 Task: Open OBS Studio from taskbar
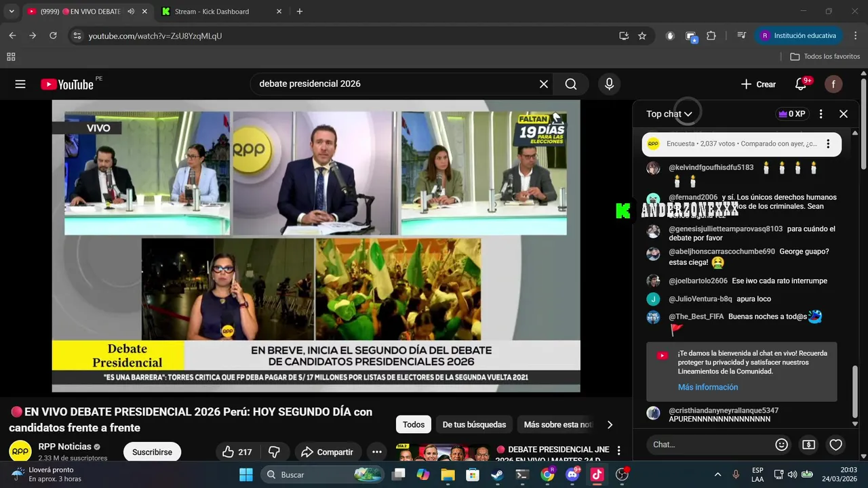click(x=622, y=474)
